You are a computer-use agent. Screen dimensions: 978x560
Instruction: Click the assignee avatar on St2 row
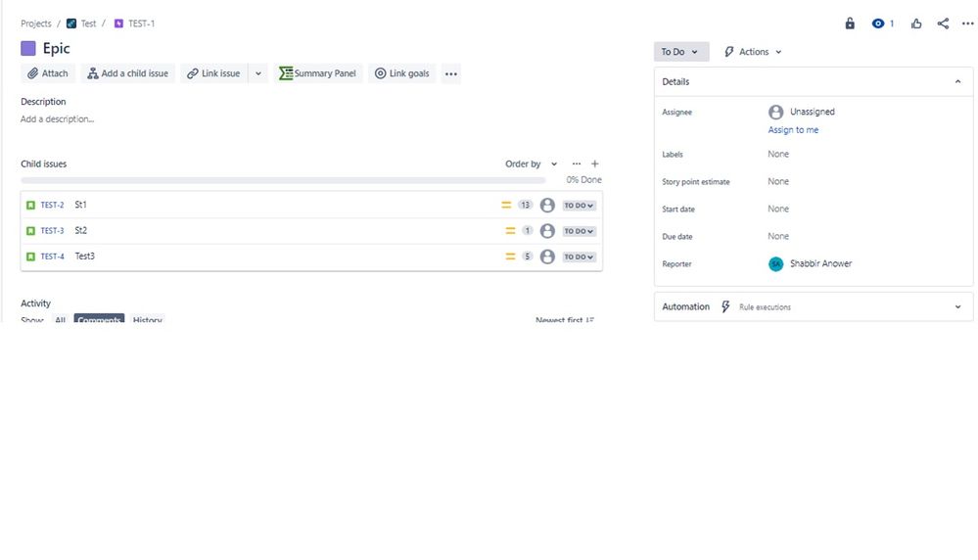[x=547, y=231]
